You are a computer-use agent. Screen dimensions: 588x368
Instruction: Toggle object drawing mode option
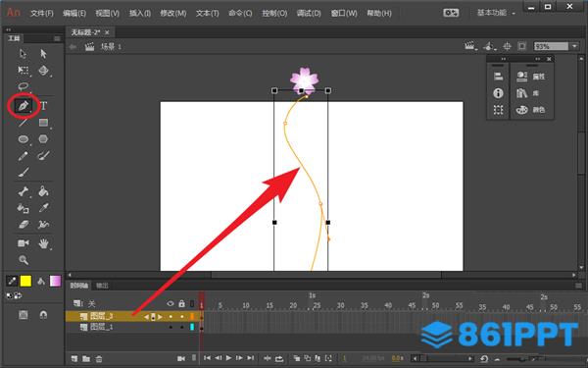point(24,315)
